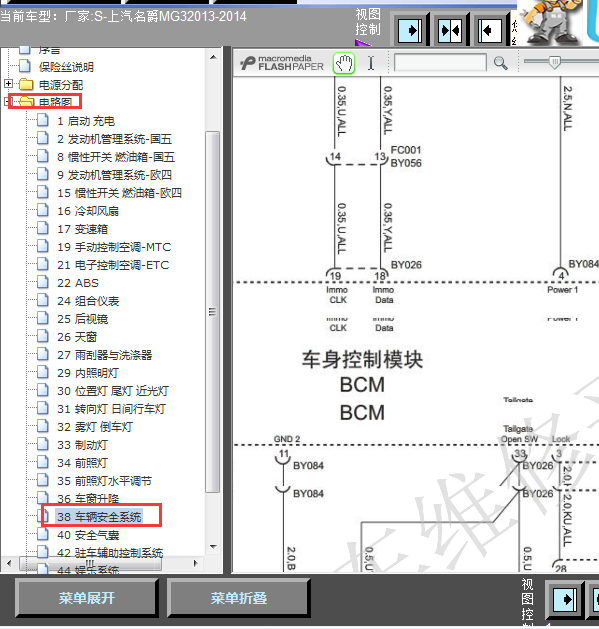The height and width of the screenshot is (629, 599).
Task: Click the page icon beside 26 天窗
Action: (x=43, y=337)
